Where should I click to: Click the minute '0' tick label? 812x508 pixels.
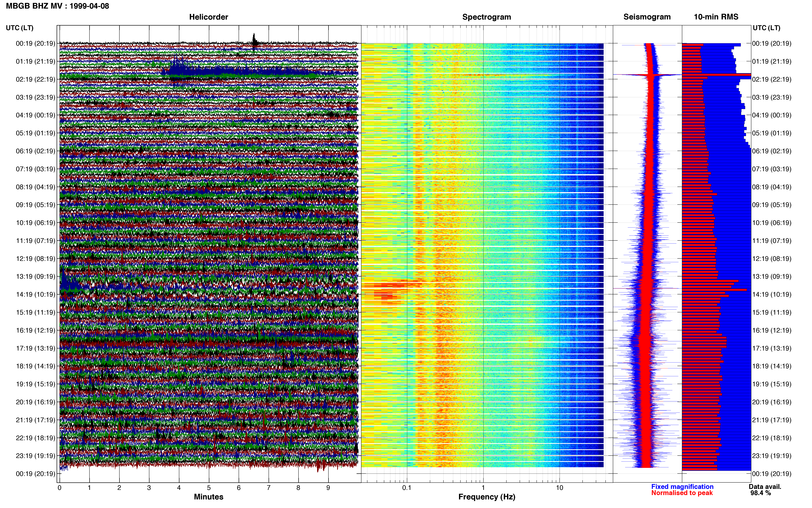point(59,488)
